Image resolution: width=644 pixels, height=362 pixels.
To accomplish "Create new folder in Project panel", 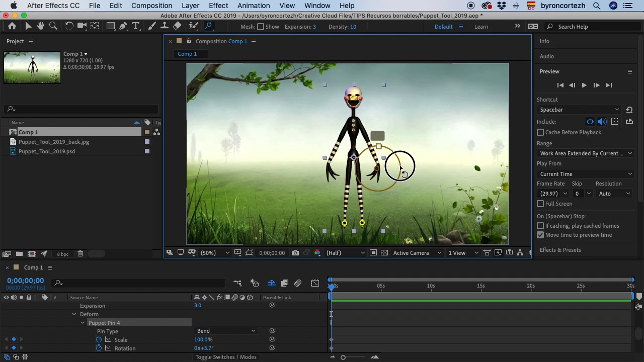I will coord(19,254).
